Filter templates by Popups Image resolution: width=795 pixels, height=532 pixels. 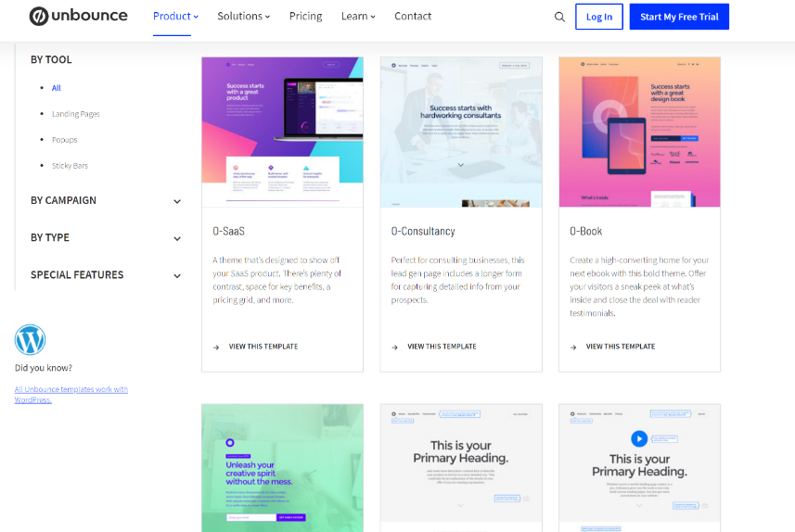pyautogui.click(x=65, y=140)
